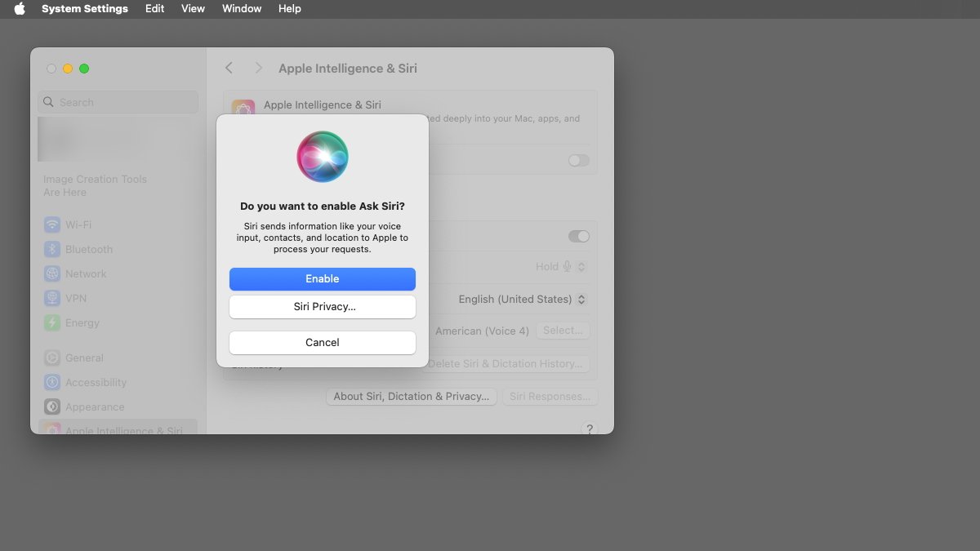The image size is (980, 551).
Task: Open Appearance settings label
Action: click(95, 407)
